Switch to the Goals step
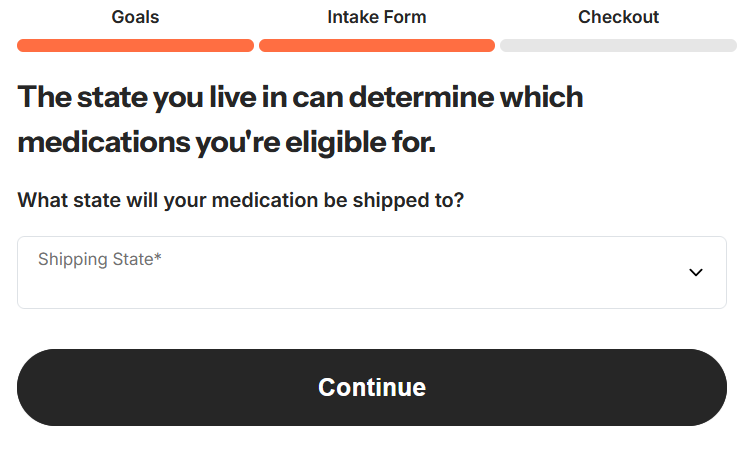This screenshot has height=450, width=750. (135, 17)
